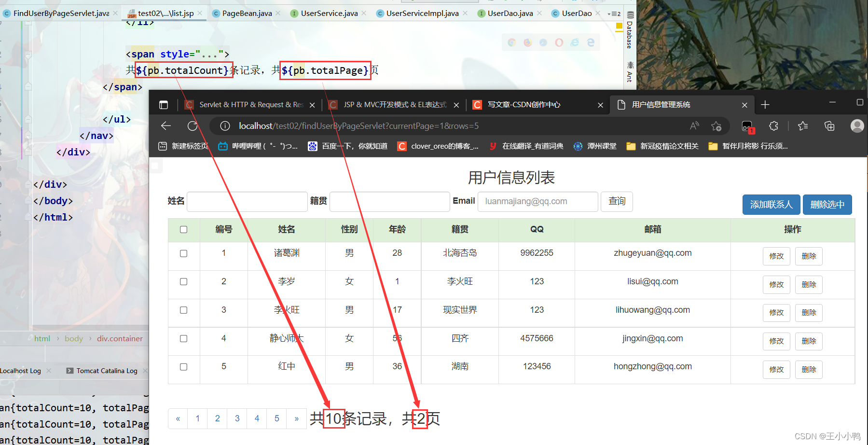Click into the 籍贯 search field
The height and width of the screenshot is (445, 868).
tap(390, 201)
